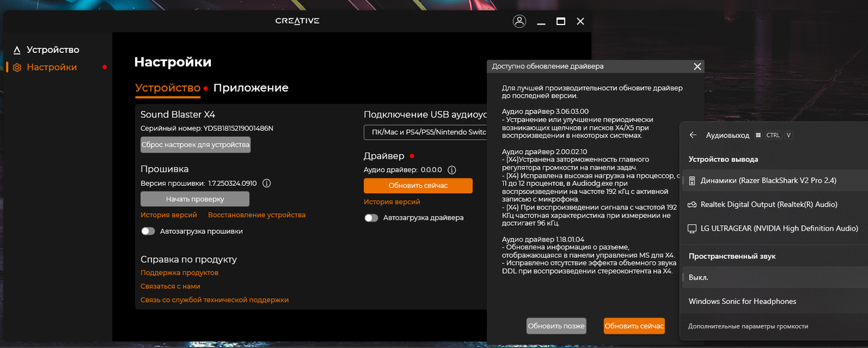The image size is (868, 348).
Task: Click the Справка по продукту heading
Action: [x=189, y=259]
